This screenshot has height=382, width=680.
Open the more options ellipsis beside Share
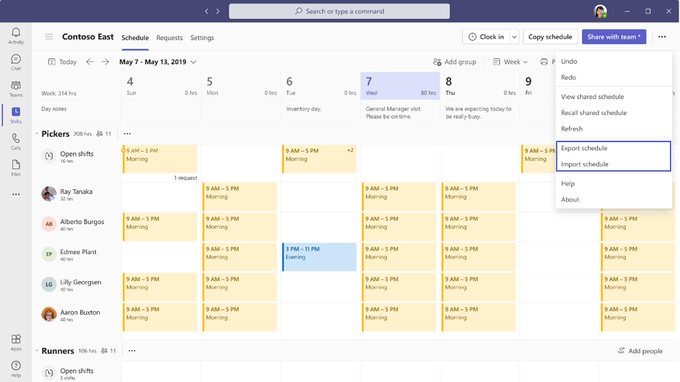click(662, 37)
